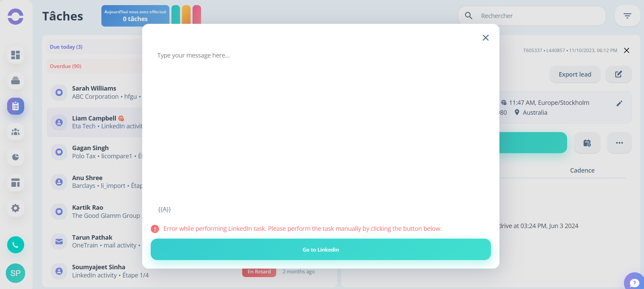Close the LinkedIn message dialog
This screenshot has height=289, width=644.
[485, 38]
